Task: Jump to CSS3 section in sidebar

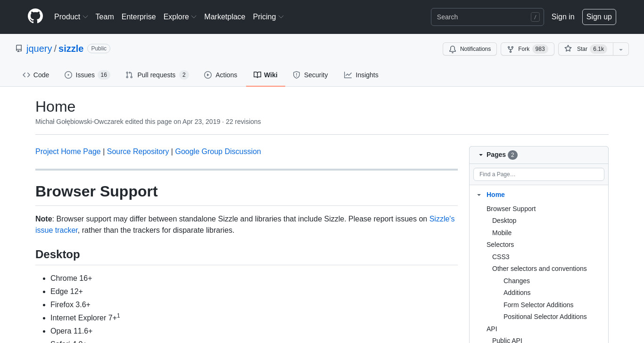Action: pyautogui.click(x=501, y=257)
